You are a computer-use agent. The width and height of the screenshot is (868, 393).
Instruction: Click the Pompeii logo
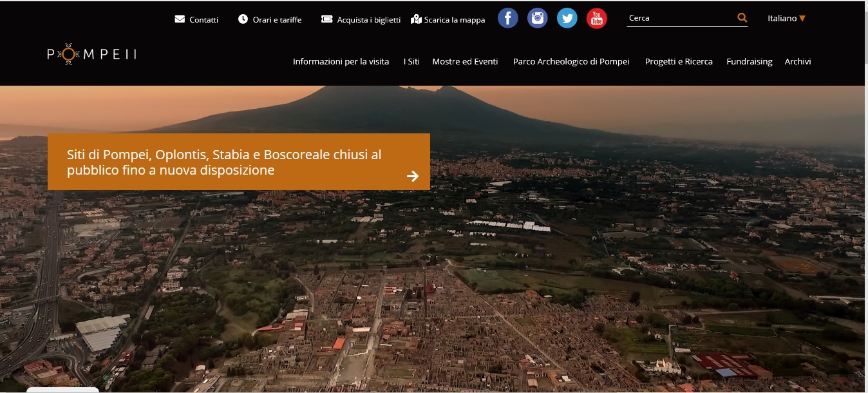(x=91, y=55)
